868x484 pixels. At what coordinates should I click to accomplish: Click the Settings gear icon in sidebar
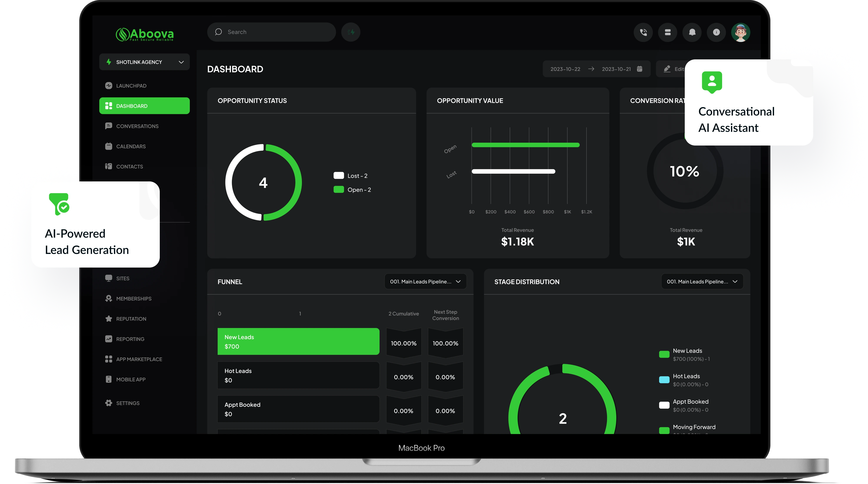pyautogui.click(x=108, y=403)
